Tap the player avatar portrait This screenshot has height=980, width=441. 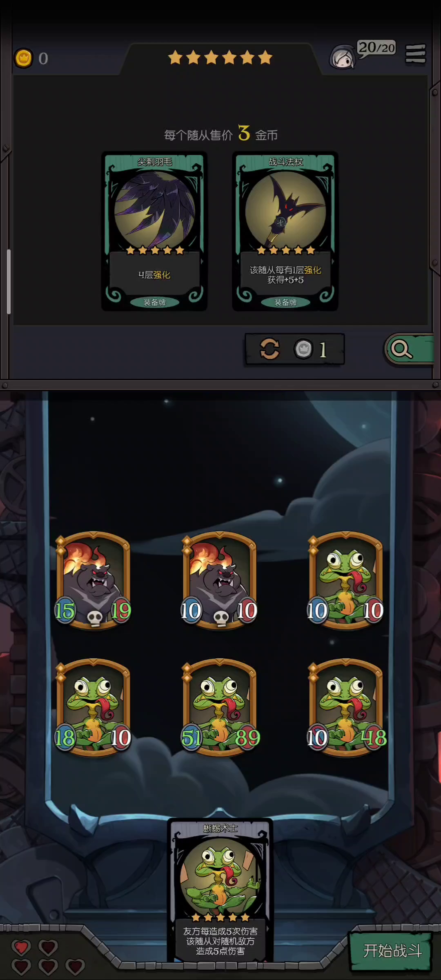coord(342,57)
